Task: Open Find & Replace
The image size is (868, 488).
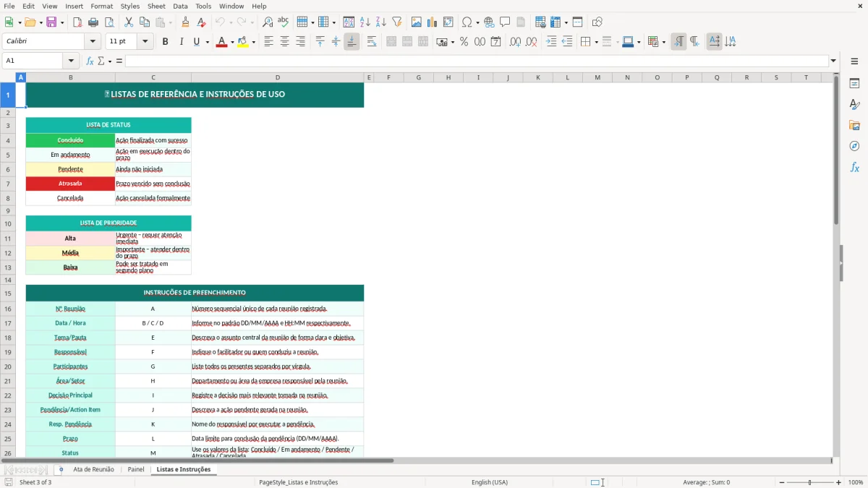Action: coord(268,22)
